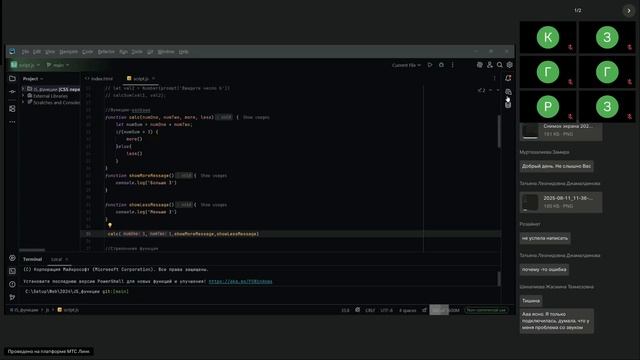Open the File menu

tap(25, 52)
